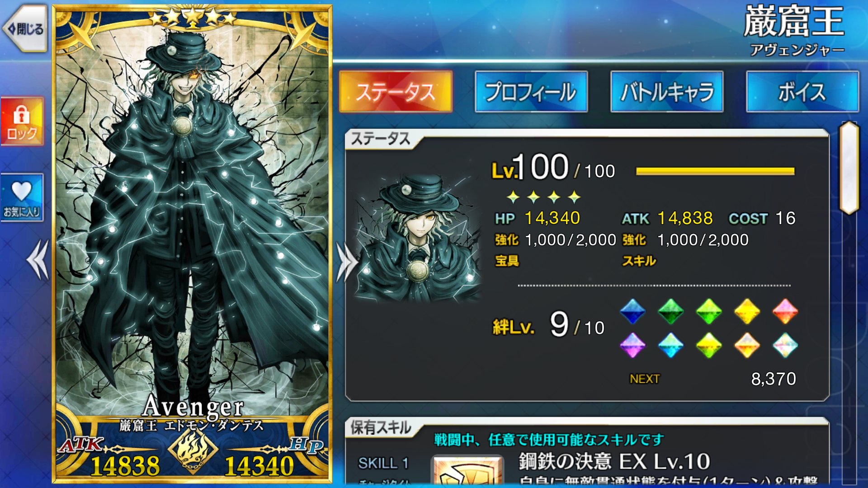Screen dimensions: 868x488
Task: Click the vertical scrollbar handle
Action: (849, 168)
